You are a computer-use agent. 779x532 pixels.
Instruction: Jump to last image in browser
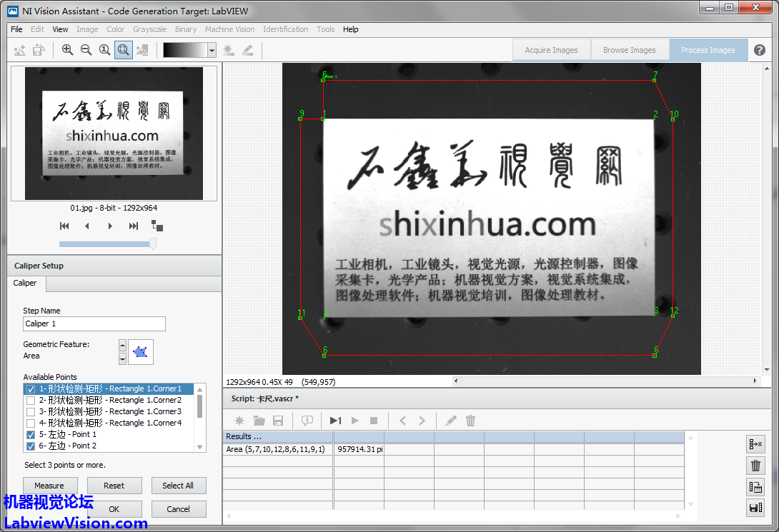pos(133,226)
